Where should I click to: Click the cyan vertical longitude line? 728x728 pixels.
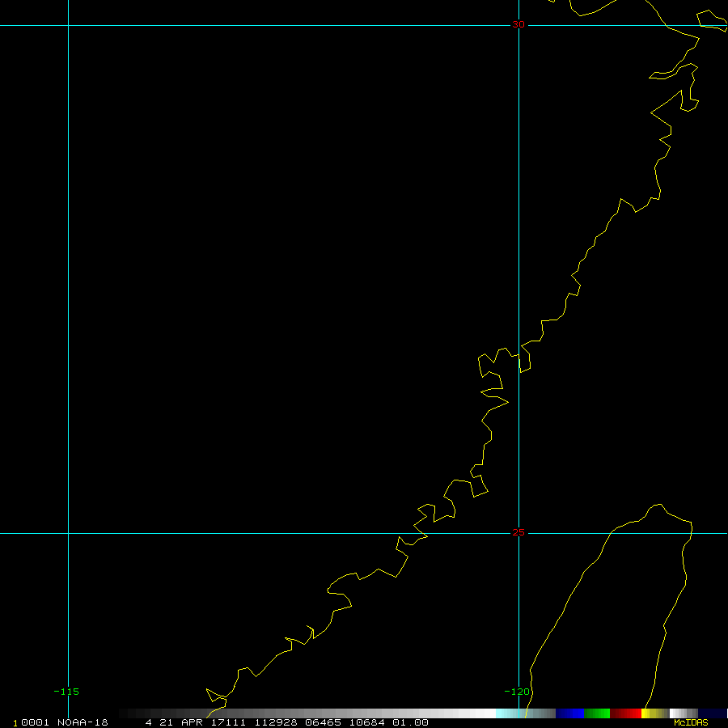69,324
